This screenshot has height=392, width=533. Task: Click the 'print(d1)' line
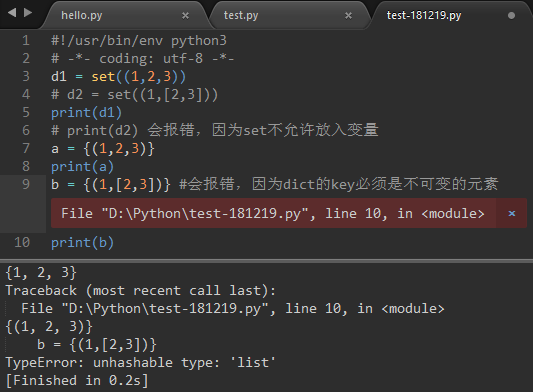(x=86, y=113)
